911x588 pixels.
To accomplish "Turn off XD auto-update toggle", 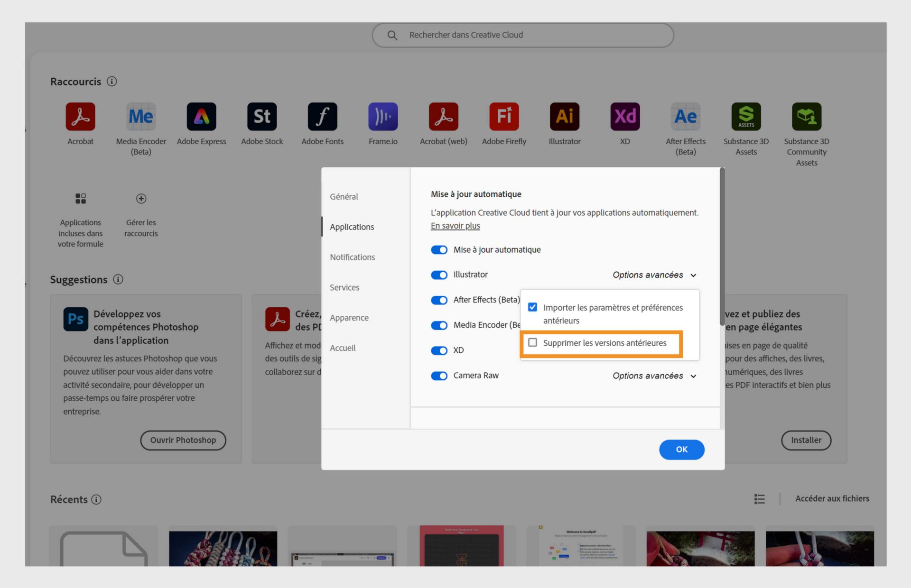I will (439, 350).
